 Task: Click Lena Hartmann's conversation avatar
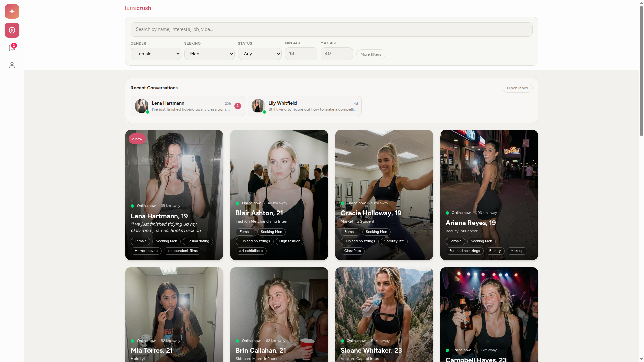141,106
